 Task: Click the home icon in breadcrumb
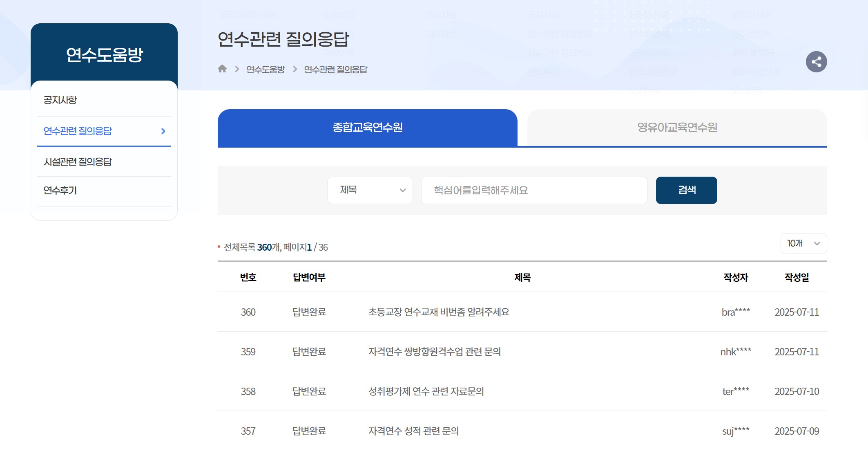click(222, 69)
